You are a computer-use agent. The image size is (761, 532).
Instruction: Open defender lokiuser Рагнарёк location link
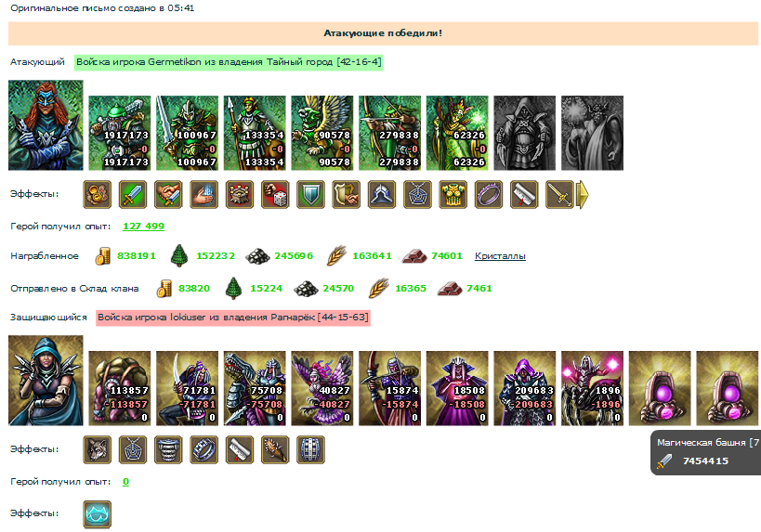[x=233, y=318]
